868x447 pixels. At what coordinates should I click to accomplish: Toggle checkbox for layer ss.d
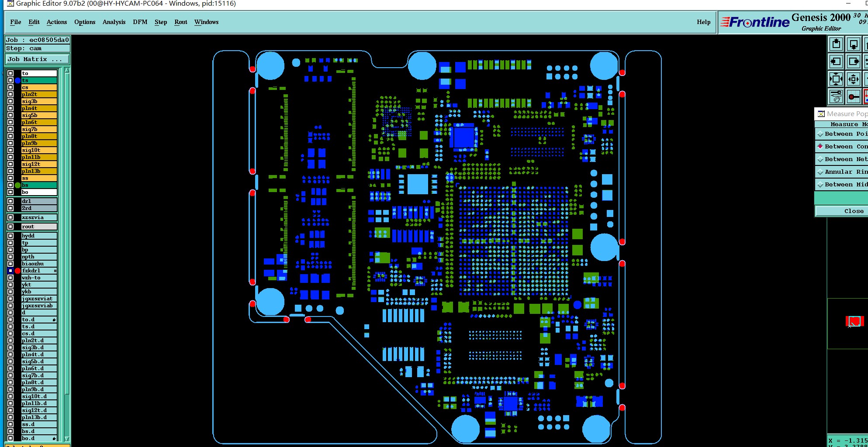[10, 424]
